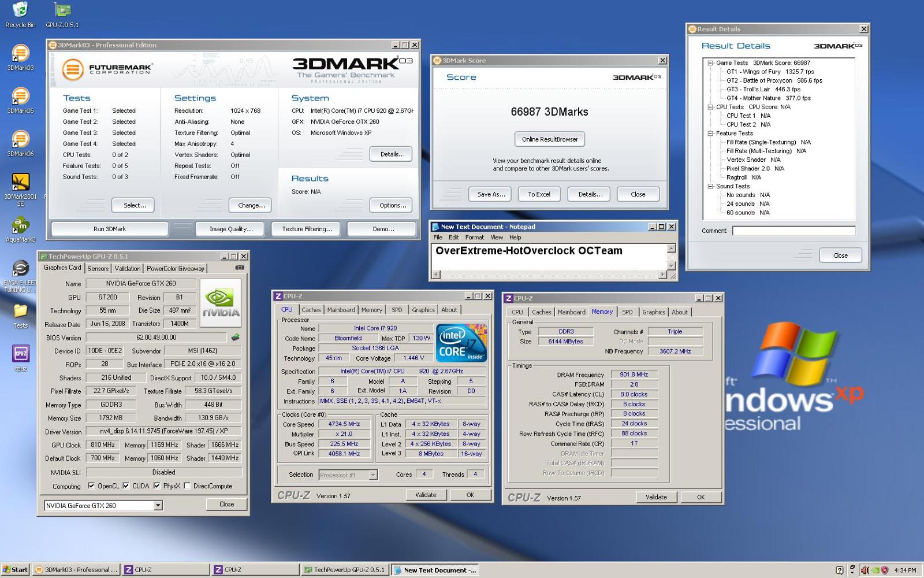Open the Format menu in Notepad
The image size is (924, 578).
475,238
